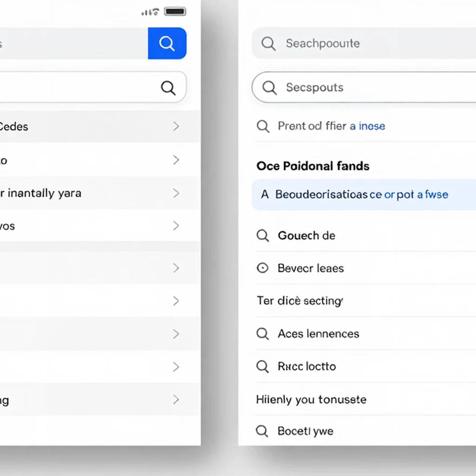Select the Bevecr leaes item
This screenshot has width=476, height=476.
[x=311, y=268]
